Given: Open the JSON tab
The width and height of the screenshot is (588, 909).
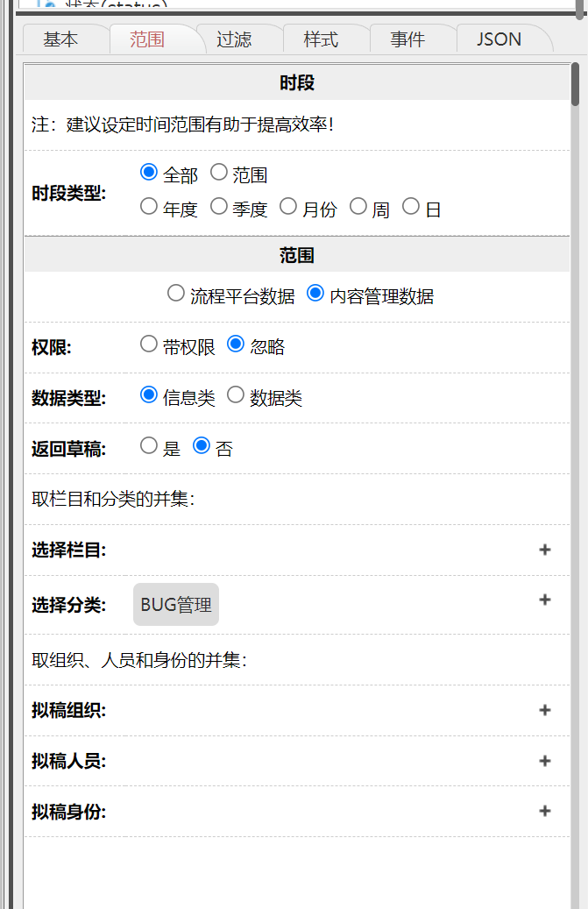Looking at the screenshot, I should coord(499,39).
